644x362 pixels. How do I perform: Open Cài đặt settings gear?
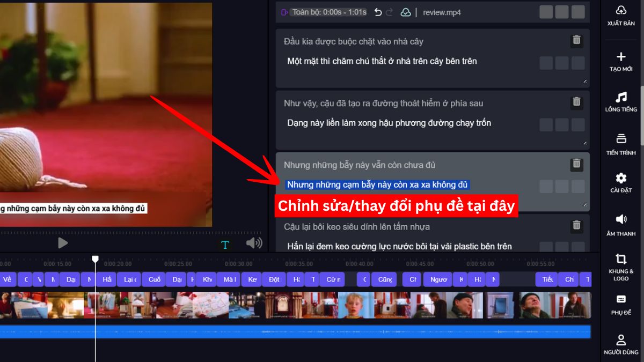coord(621,178)
